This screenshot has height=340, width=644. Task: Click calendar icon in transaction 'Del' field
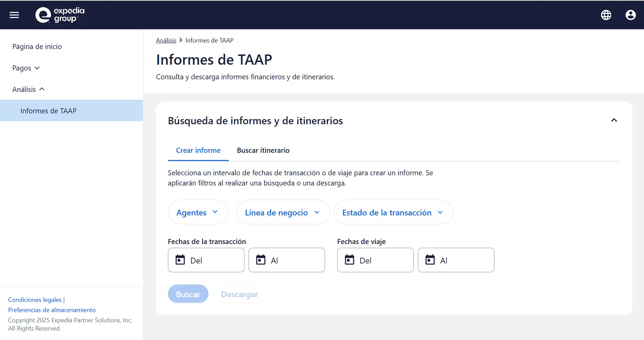[x=180, y=260]
